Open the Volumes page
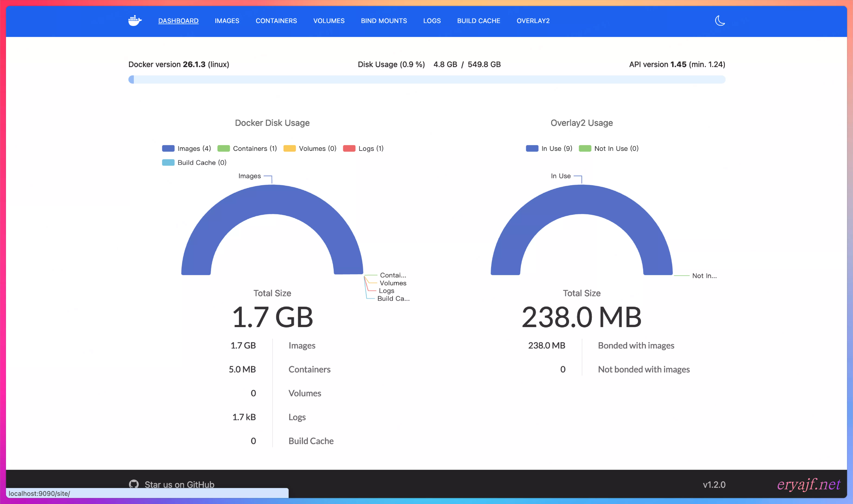Screen dimensions: 853x504 pos(329,21)
